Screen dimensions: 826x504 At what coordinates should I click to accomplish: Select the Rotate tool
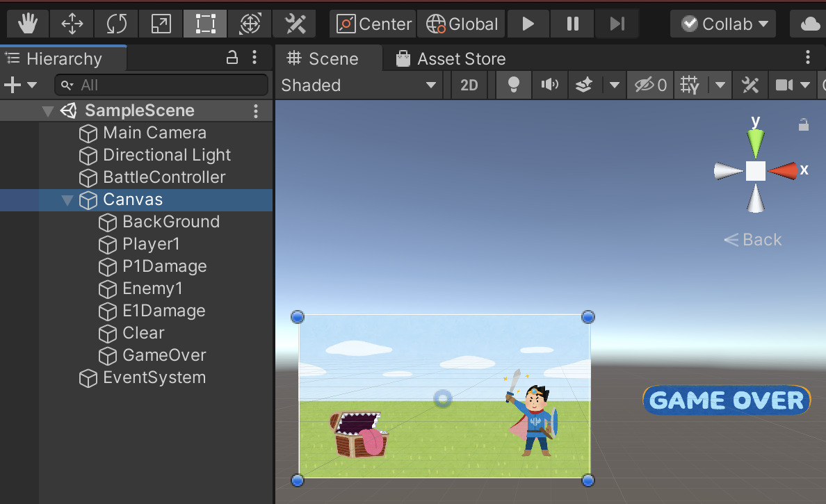click(116, 24)
